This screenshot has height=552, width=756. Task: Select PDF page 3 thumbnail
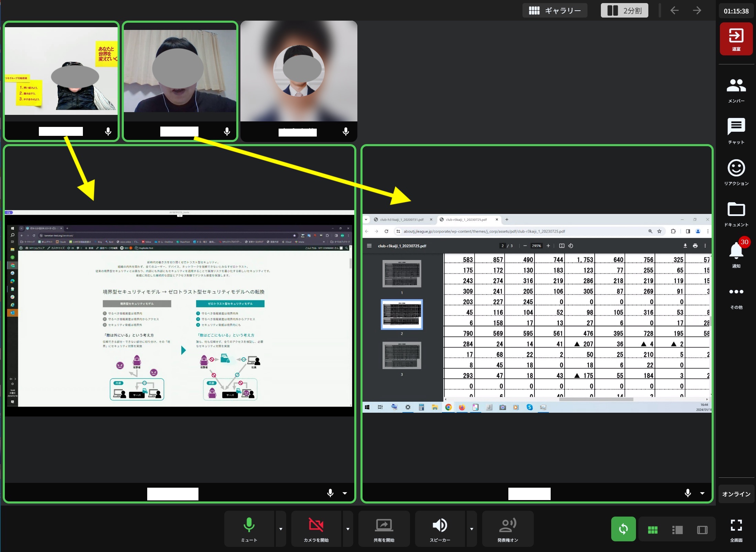(402, 355)
